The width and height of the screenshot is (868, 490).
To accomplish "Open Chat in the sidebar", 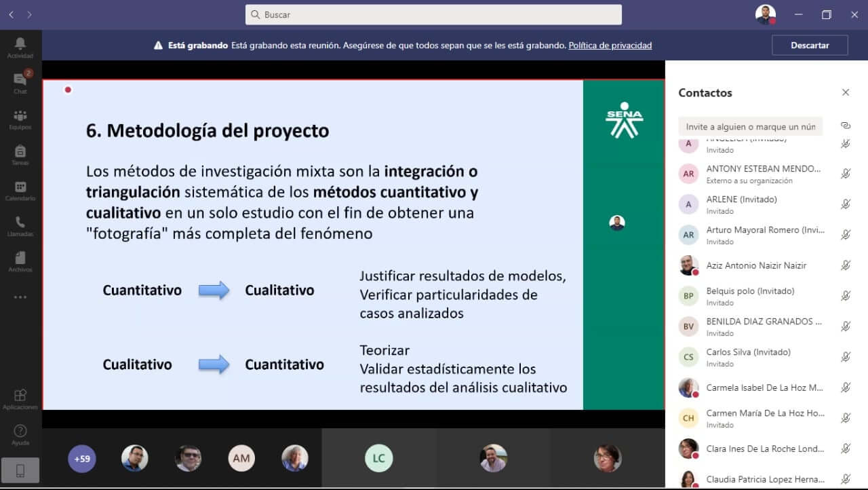I will tap(20, 82).
